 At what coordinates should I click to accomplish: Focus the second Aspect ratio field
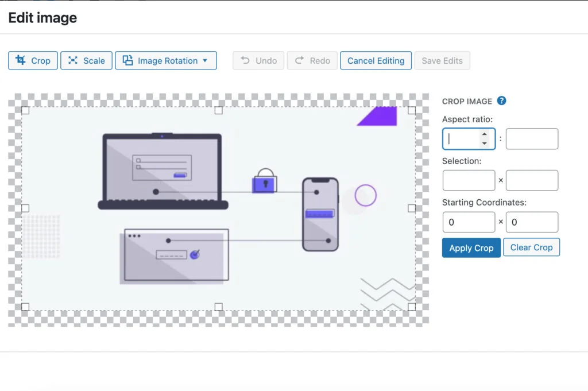(x=531, y=138)
